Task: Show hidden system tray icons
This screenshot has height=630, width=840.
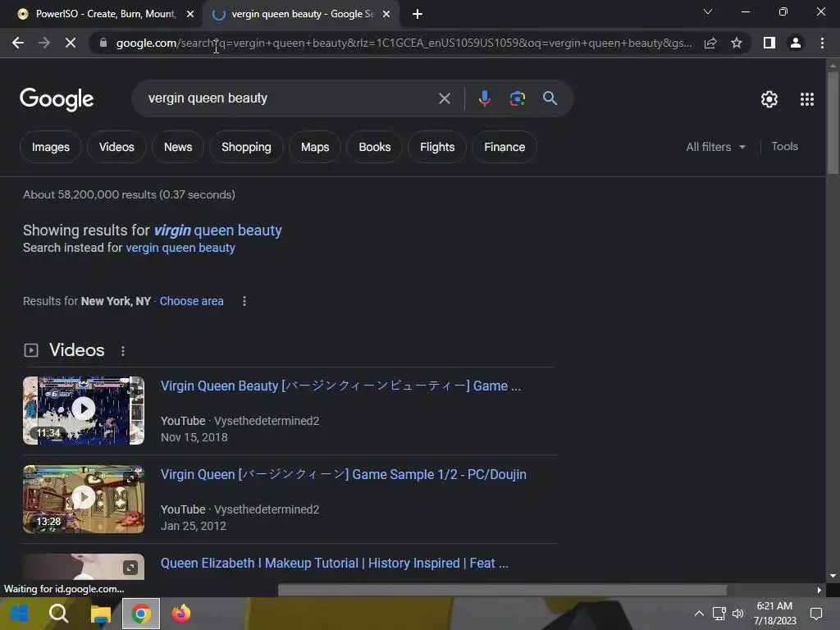Action: coord(699,614)
